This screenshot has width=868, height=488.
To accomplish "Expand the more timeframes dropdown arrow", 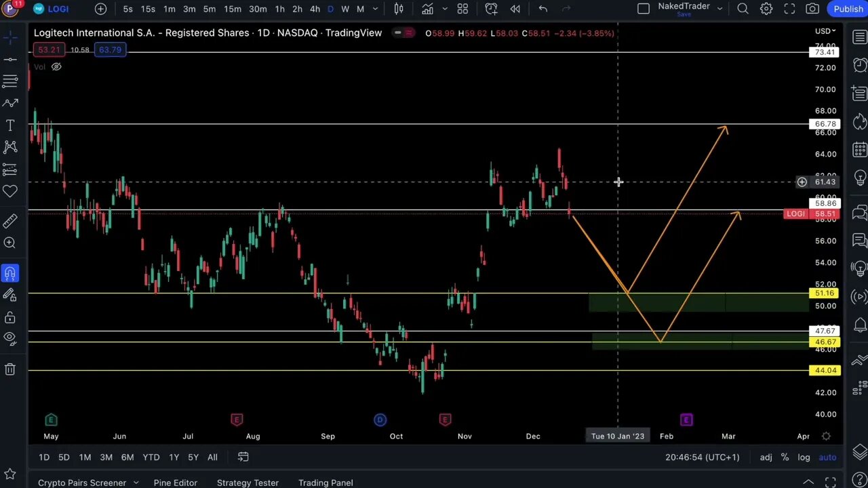I will (375, 9).
